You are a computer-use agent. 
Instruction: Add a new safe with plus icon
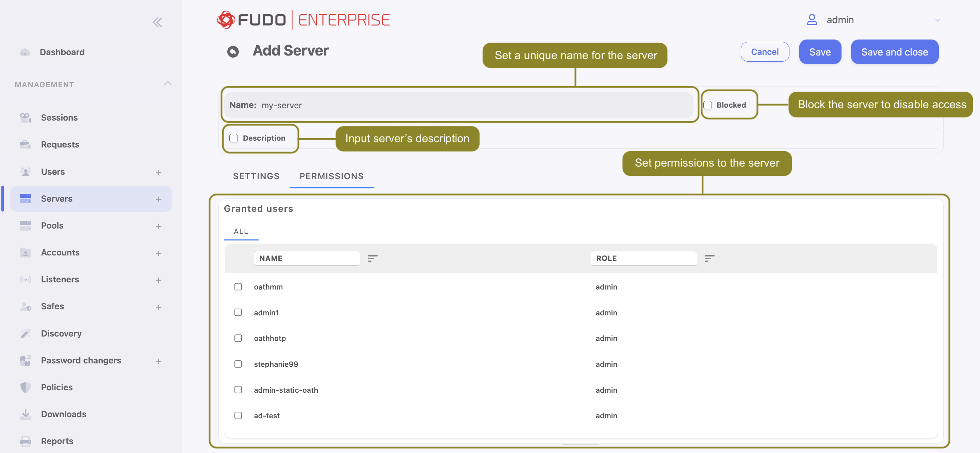(159, 307)
